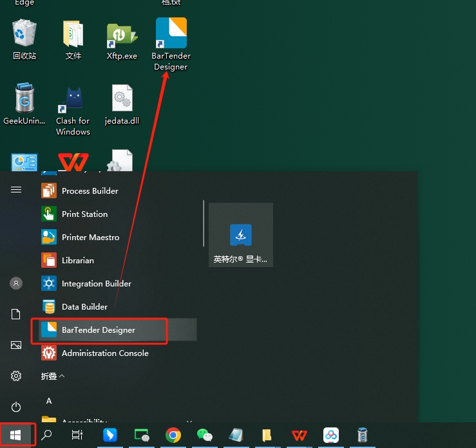This screenshot has width=476, height=448.
Task: Click the Windows Start button
Action: [15, 435]
